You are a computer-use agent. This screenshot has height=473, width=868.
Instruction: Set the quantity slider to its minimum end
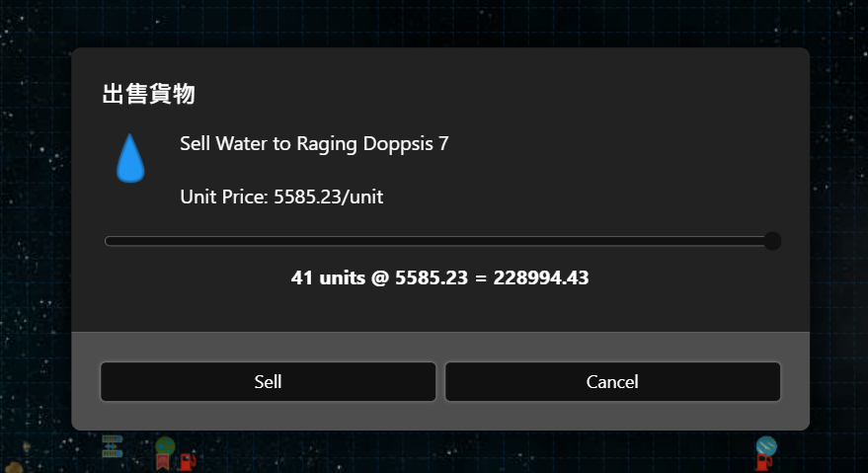pyautogui.click(x=108, y=241)
